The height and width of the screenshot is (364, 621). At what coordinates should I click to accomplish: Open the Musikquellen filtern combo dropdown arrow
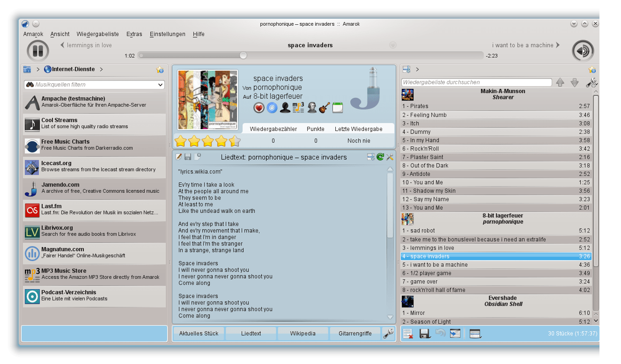[161, 85]
